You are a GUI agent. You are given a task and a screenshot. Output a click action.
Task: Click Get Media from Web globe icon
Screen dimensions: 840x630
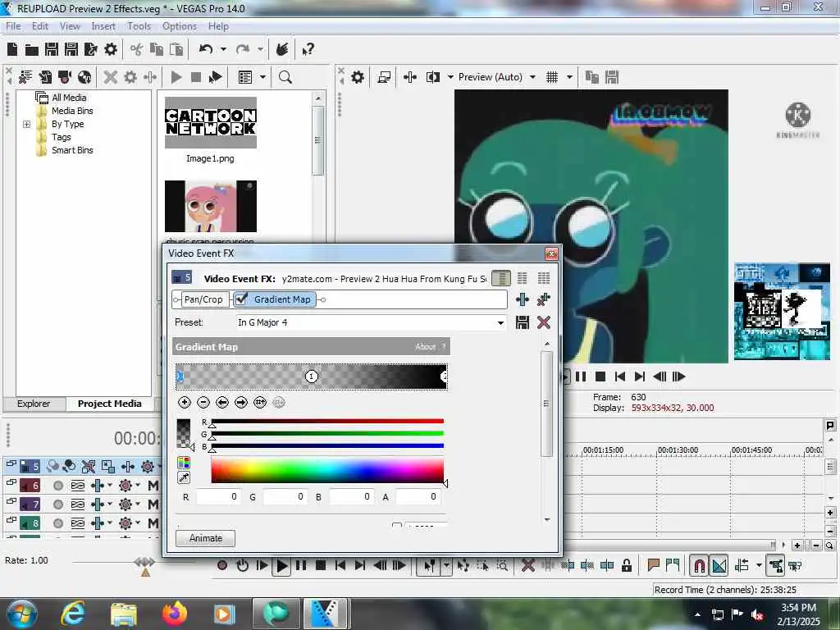84,77
